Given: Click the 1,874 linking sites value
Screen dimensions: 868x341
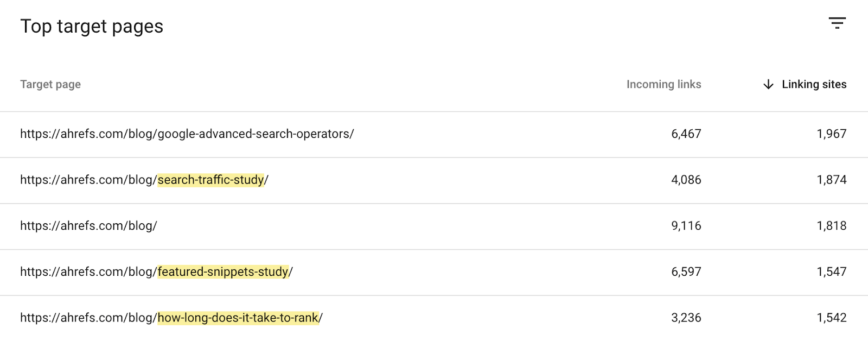Looking at the screenshot, I should [831, 180].
